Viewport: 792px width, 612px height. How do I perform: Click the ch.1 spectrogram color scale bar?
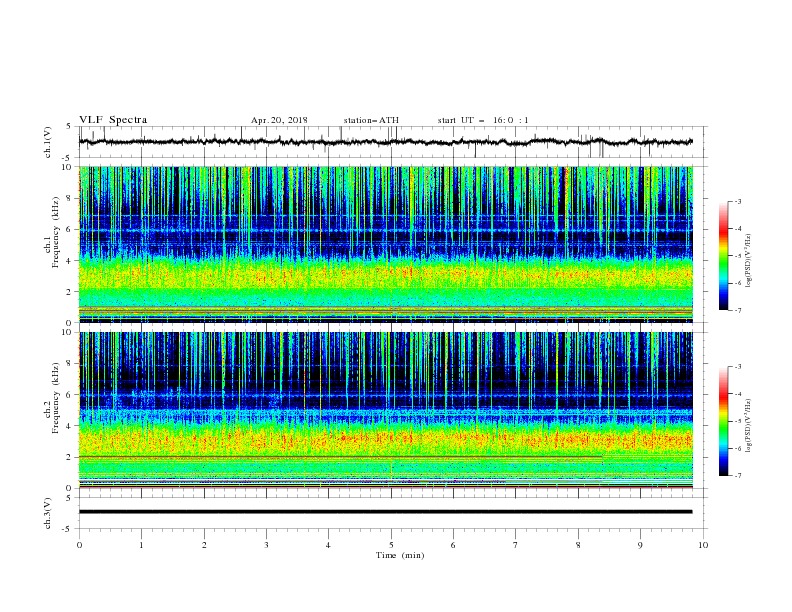coord(723,256)
